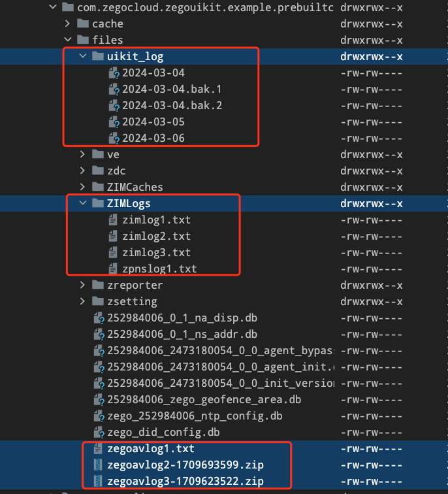The image size is (448, 494).
Task: Expand the cache folder chevron
Action: [x=67, y=24]
